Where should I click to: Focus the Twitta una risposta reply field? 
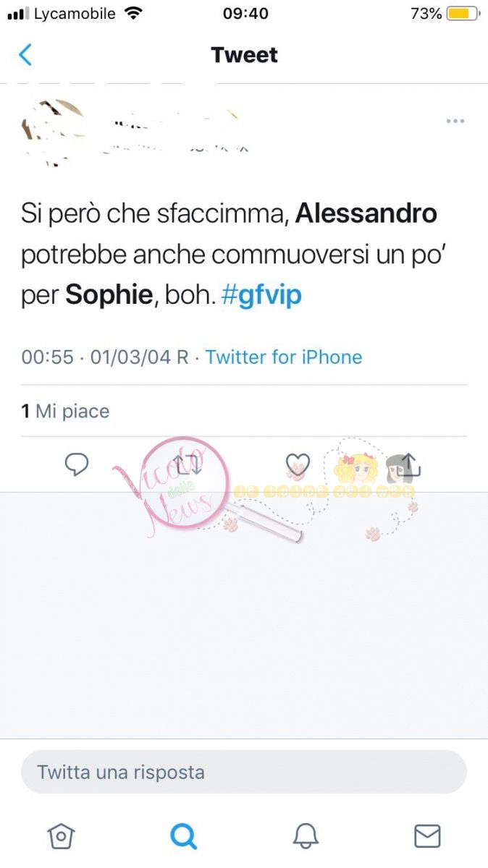244,772
